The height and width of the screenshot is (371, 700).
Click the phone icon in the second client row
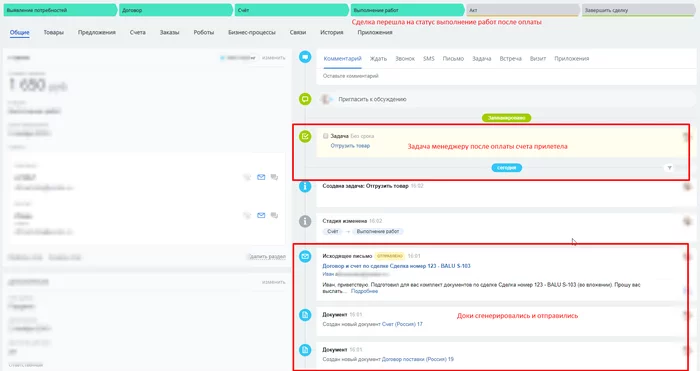[x=247, y=215]
